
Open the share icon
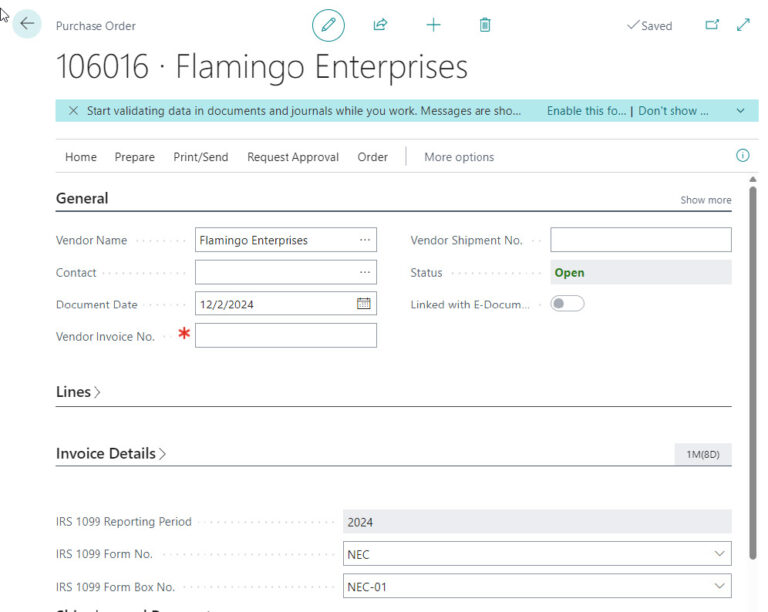click(380, 24)
